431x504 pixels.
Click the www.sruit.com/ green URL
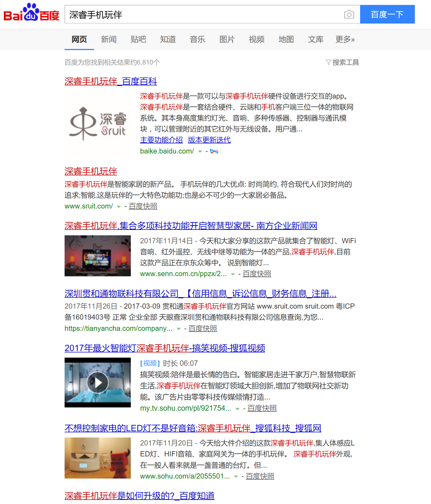[89, 206]
